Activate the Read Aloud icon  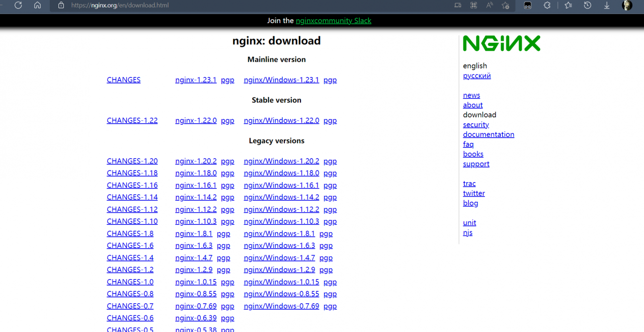pos(490,5)
